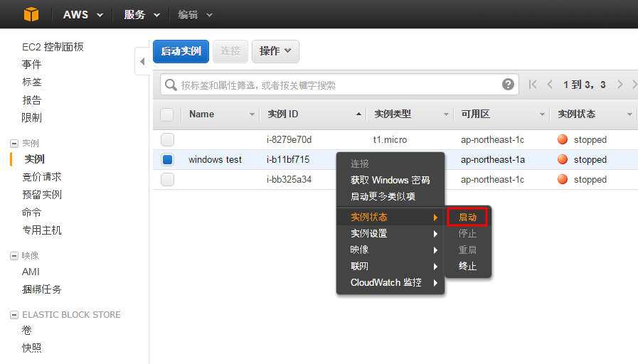
Task: Open 标签 in sidebar
Action: tap(32, 82)
